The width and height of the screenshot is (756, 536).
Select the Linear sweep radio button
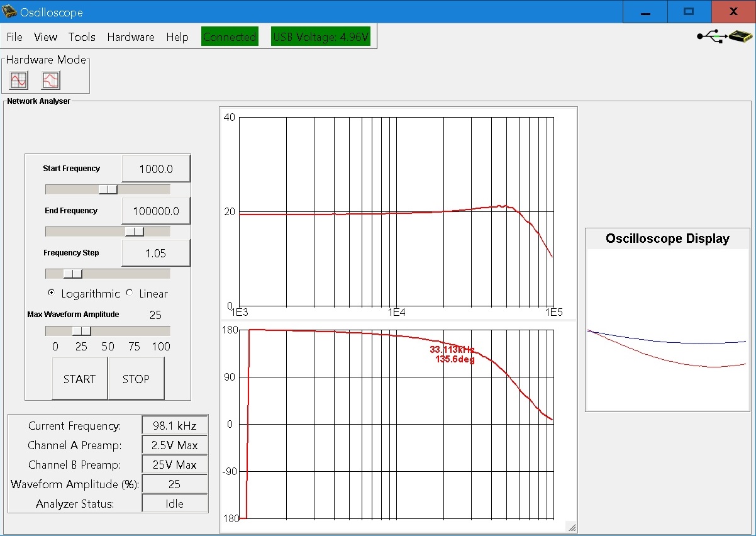point(130,293)
